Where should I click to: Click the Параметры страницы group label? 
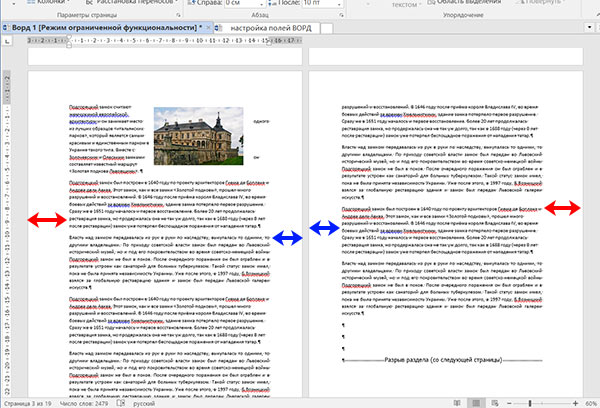coord(87,15)
